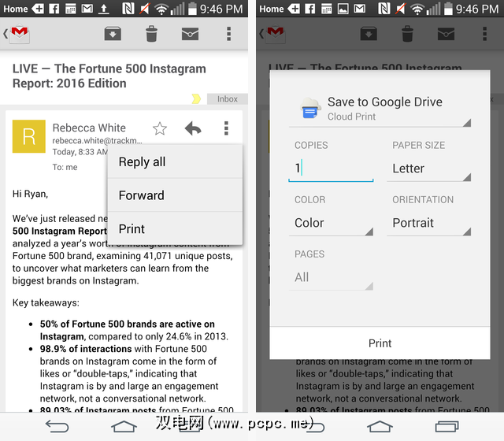Tap 'Hi Ryan,' greeting text
This screenshot has width=504, height=441.
[30, 194]
